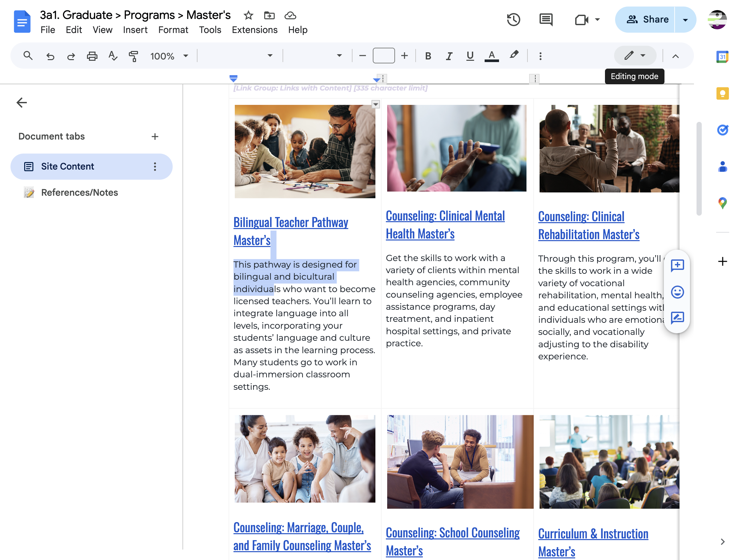741x560 pixels.
Task: Open Google Calendar side panel
Action: pyautogui.click(x=723, y=57)
